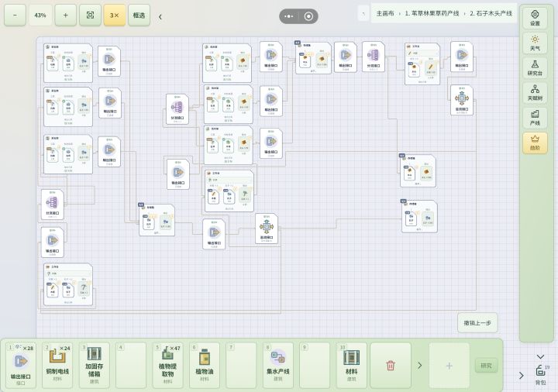This screenshot has width=558, height=392.
Task: Open the 设置 settings icon
Action: pyautogui.click(x=535, y=18)
